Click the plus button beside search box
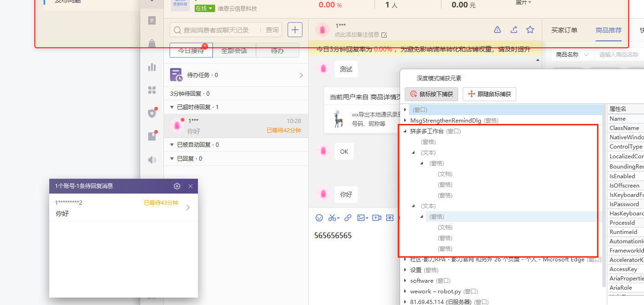644x305 pixels. 295,30
